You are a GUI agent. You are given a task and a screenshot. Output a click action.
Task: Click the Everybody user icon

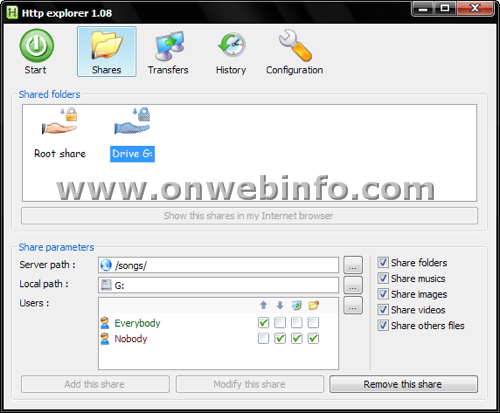pos(105,323)
